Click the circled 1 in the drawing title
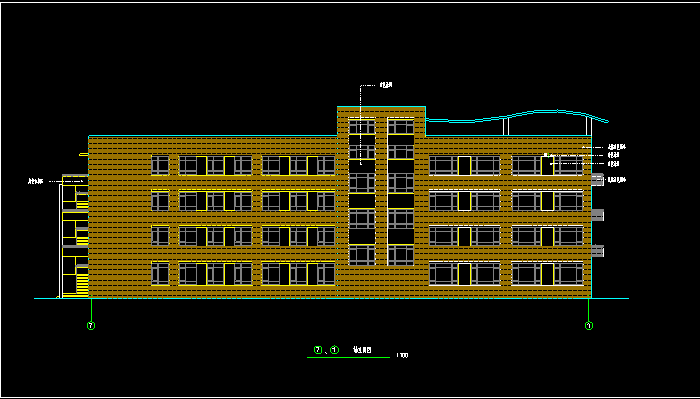The image size is (700, 399). pyautogui.click(x=335, y=350)
